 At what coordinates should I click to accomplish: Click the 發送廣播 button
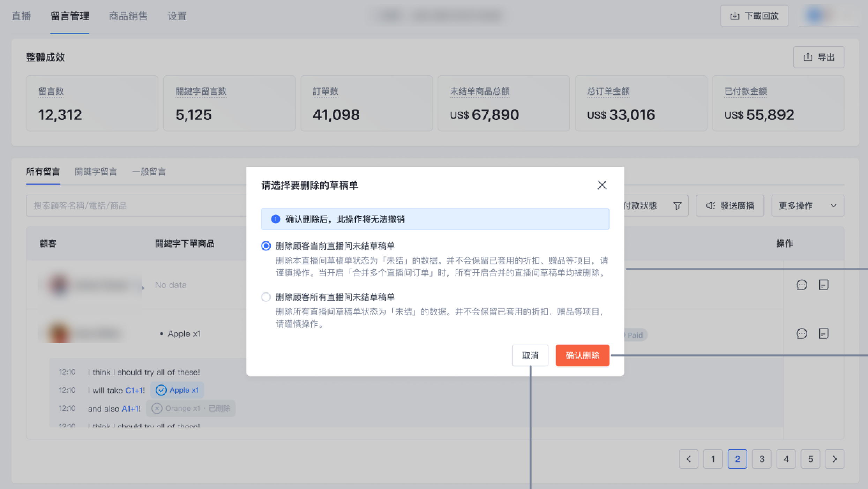pos(730,206)
